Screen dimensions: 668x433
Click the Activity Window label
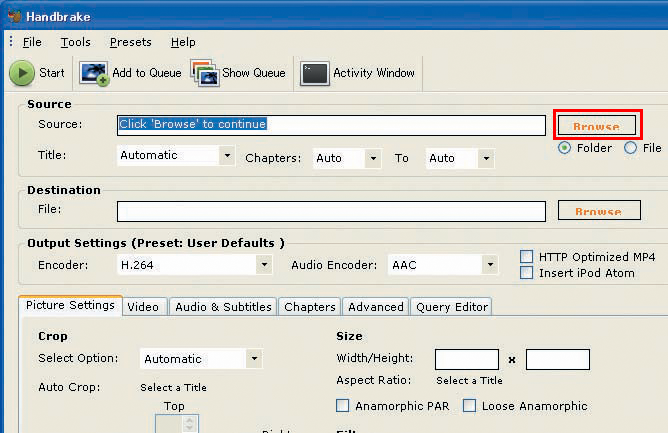click(x=374, y=73)
